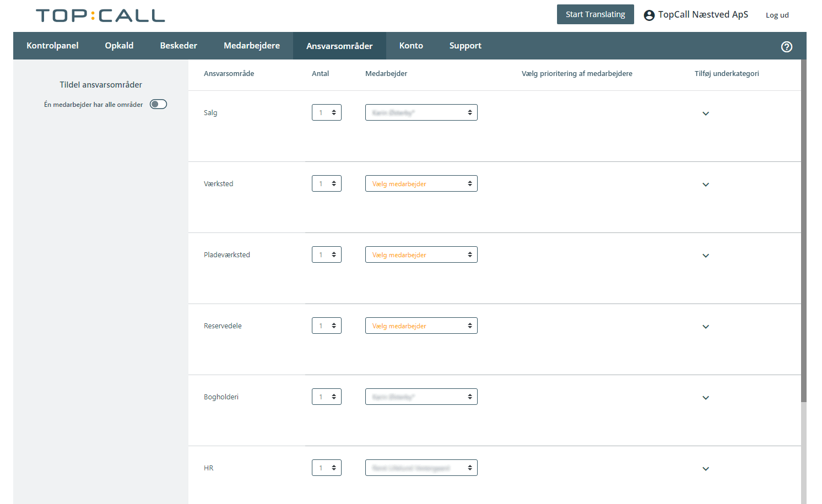
Task: Select employee in Værksted 'Vælg medarbejder' dropdown
Action: [x=421, y=183]
